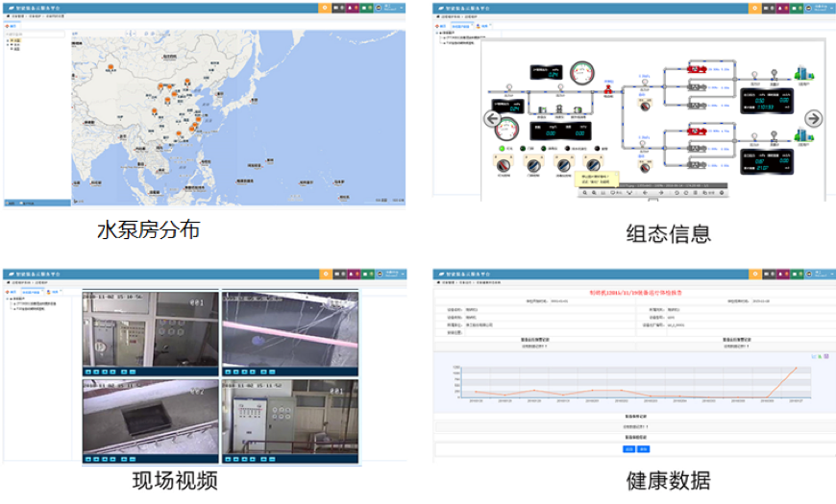Image resolution: width=836 pixels, height=504 pixels.
Task: Select the 首页 tab in 现场视频 panel
Action: 12,292
